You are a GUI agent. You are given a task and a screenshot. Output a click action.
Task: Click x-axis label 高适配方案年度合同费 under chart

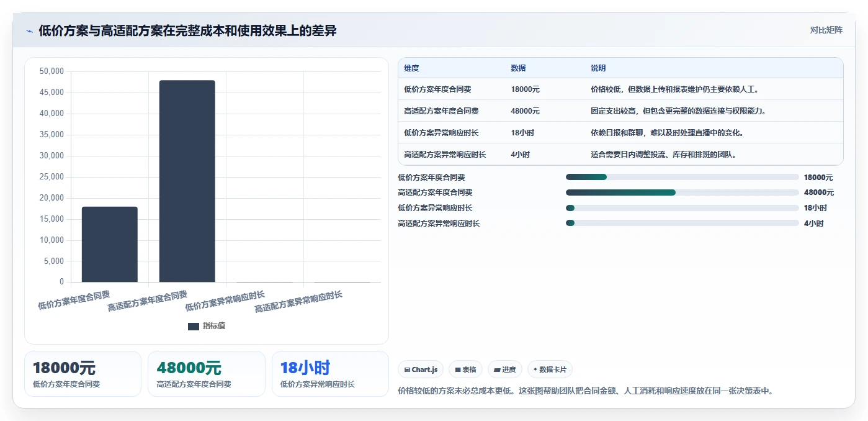point(148,301)
